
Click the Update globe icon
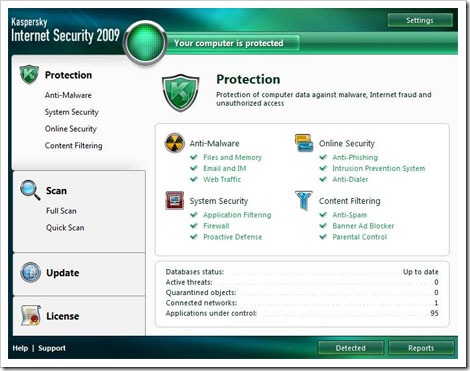[30, 272]
